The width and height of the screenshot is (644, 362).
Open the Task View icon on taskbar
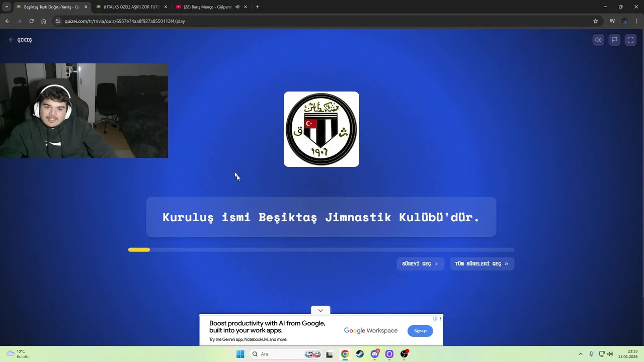coord(330,354)
